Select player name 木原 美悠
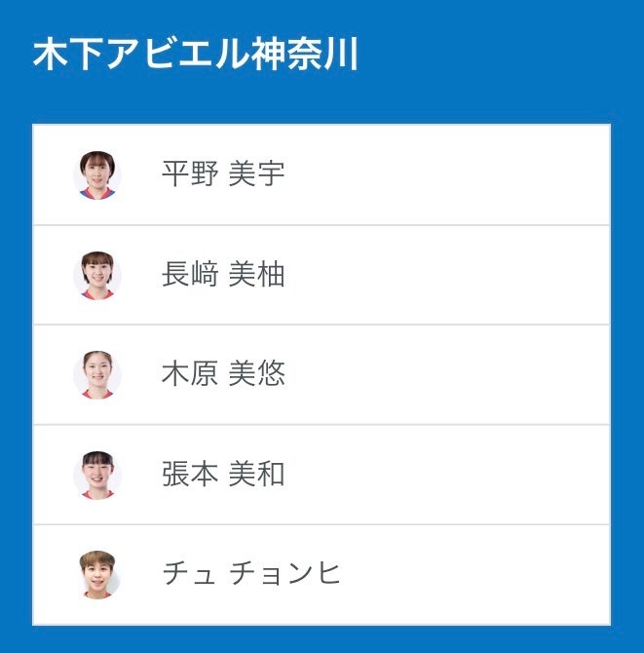 click(x=222, y=375)
